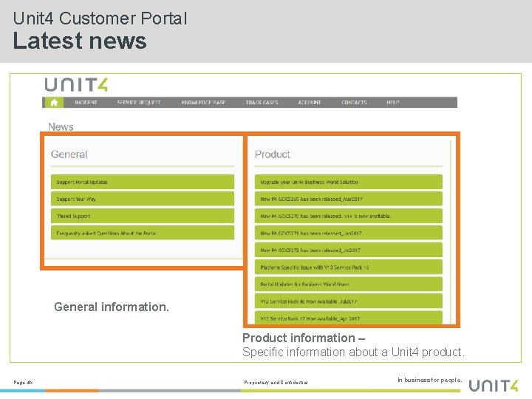
Task: Open the PA GOCS271 released Jun2017 item
Action: tap(349, 233)
